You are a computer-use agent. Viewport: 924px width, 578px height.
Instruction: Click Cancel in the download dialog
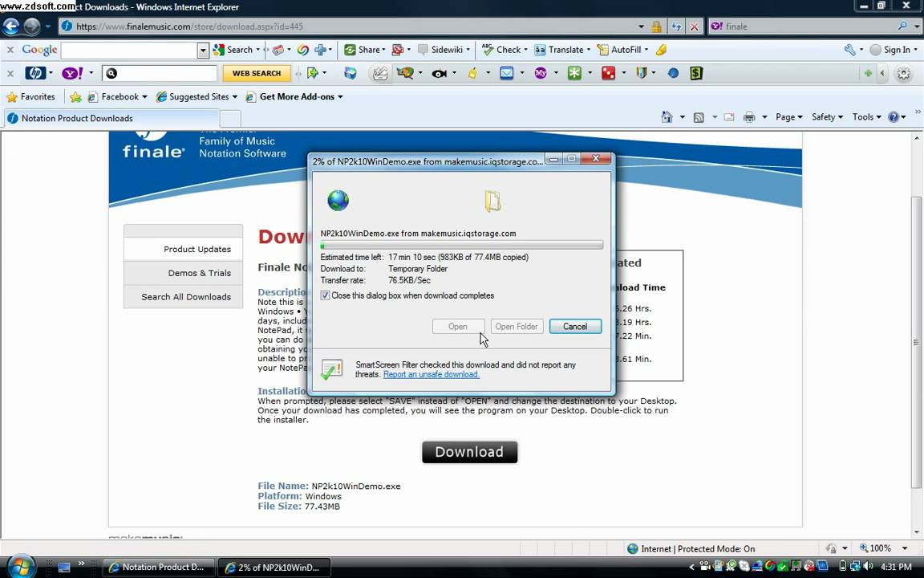coord(575,326)
